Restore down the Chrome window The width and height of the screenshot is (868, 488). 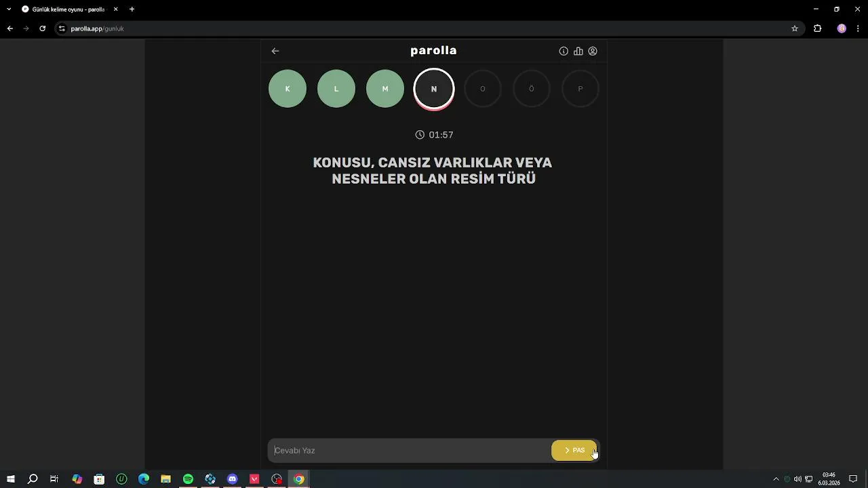tap(837, 9)
